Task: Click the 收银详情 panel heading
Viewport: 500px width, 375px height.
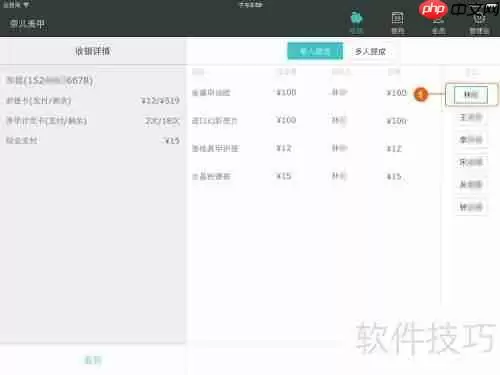Action: point(93,51)
